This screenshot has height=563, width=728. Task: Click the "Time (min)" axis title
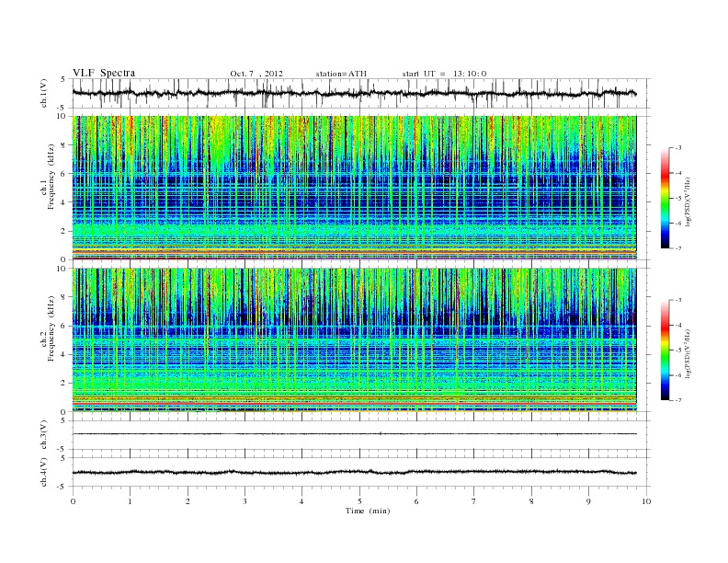368,511
